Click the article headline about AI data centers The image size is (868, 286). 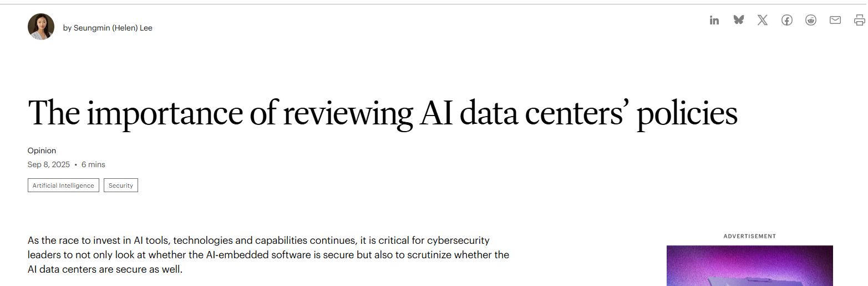click(382, 113)
